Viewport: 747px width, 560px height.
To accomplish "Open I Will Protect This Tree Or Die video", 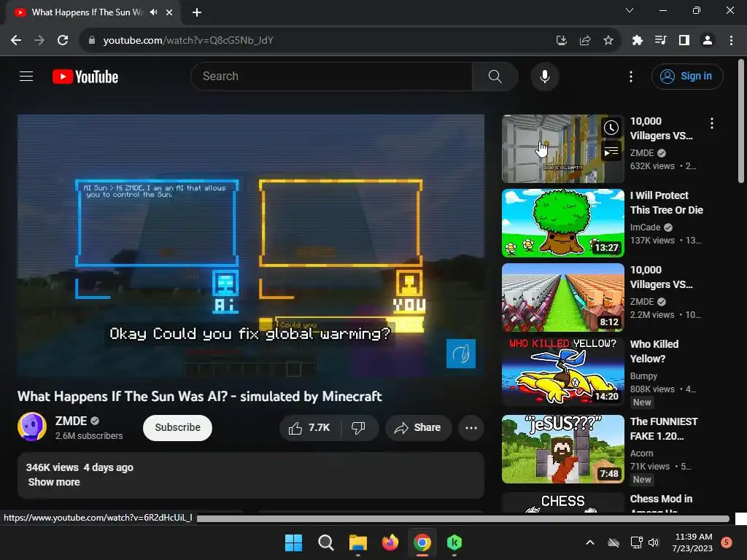I will (666, 203).
